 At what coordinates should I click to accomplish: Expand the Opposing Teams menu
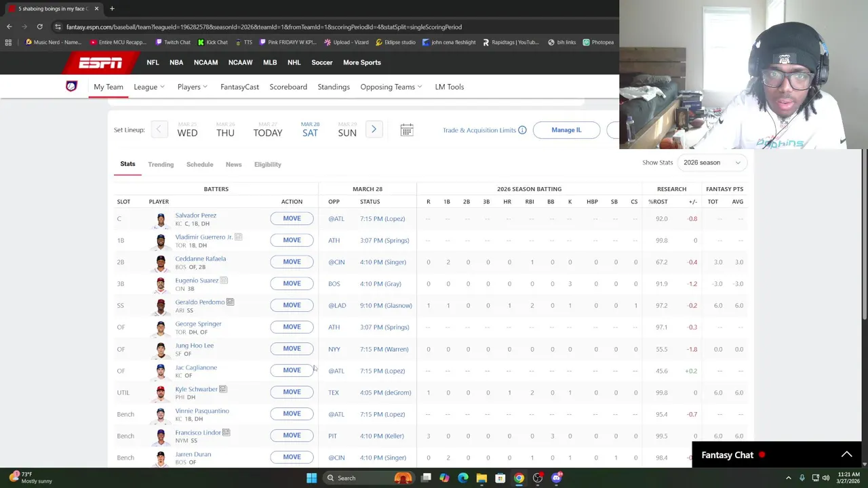(x=391, y=87)
